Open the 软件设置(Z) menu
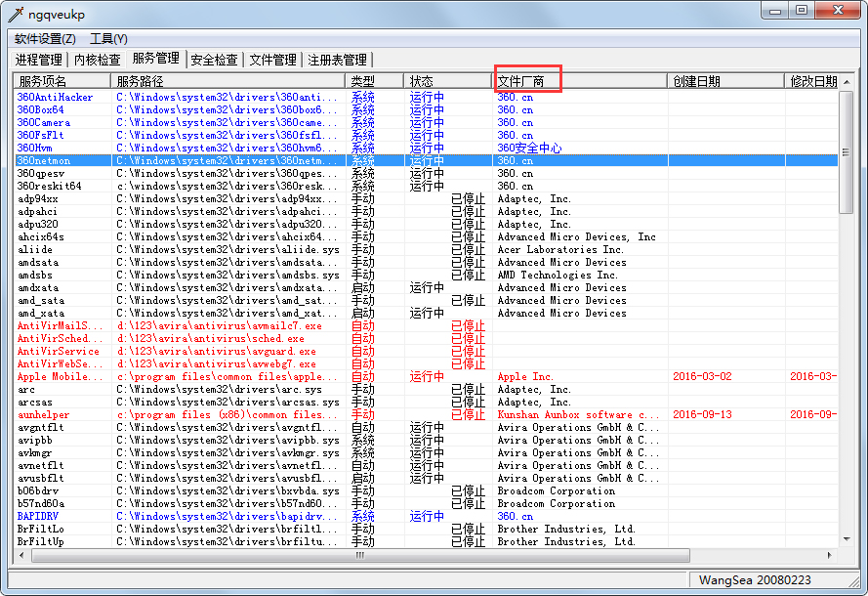 coord(45,39)
